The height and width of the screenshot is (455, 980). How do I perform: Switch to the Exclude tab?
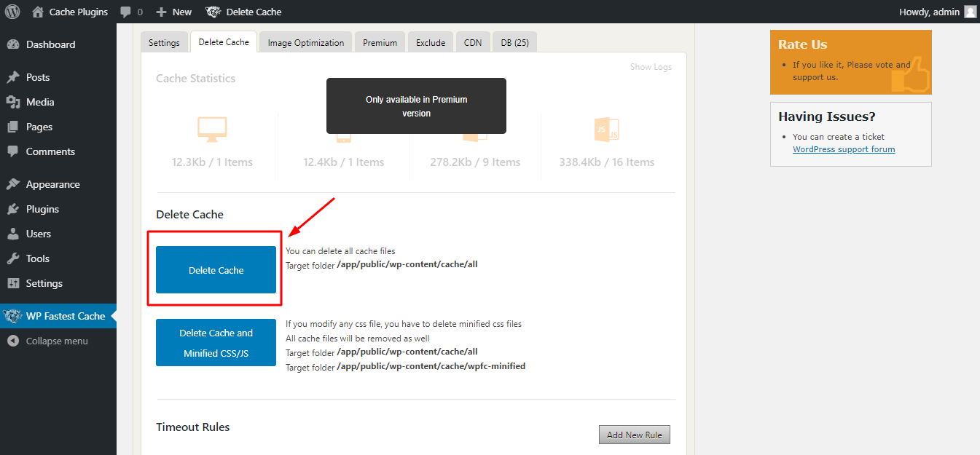(431, 42)
